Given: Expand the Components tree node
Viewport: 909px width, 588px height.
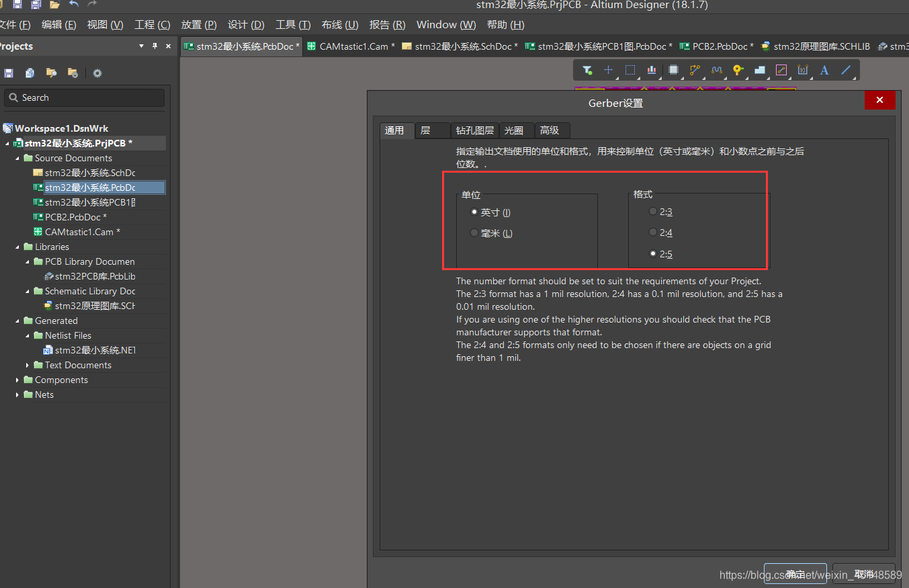Looking at the screenshot, I should click(18, 380).
